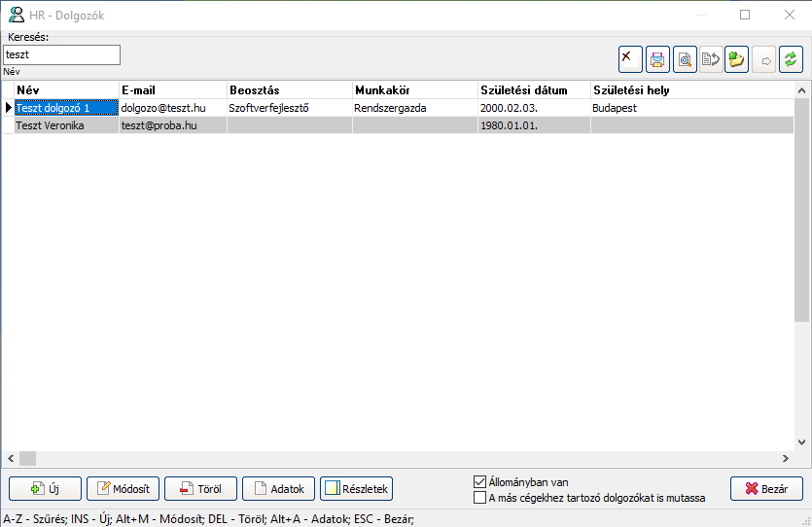This screenshot has height=527, width=812.
Task: Open print preview with magnifier icon
Action: 684,59
